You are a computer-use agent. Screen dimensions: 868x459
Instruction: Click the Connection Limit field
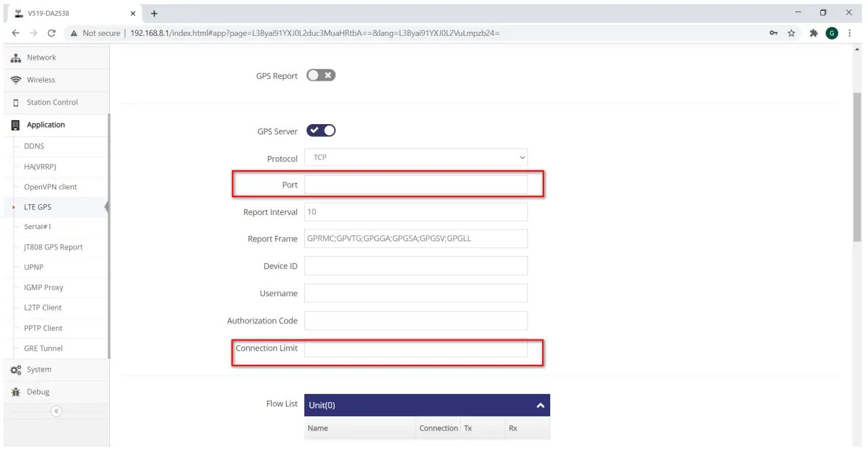415,348
